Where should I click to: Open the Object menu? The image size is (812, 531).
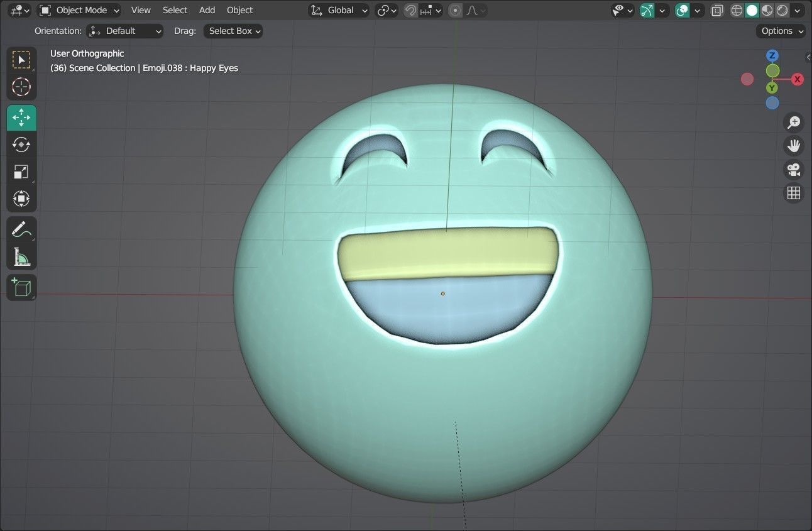tap(239, 10)
